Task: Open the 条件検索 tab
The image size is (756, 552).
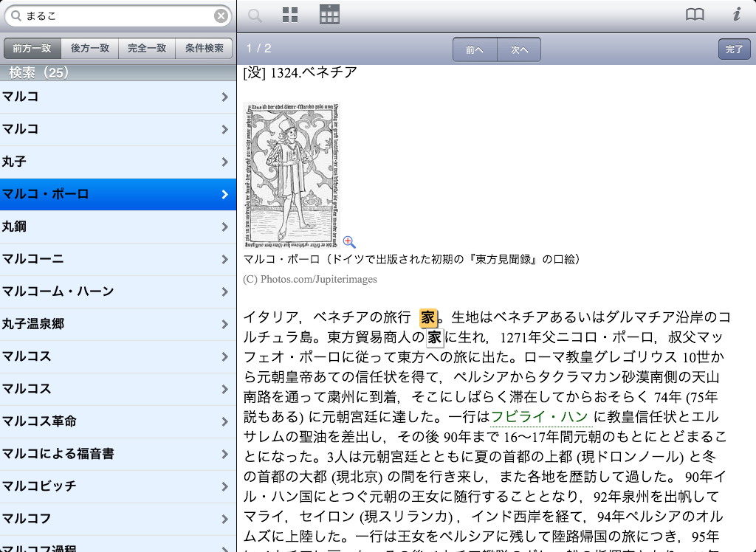Action: point(204,49)
